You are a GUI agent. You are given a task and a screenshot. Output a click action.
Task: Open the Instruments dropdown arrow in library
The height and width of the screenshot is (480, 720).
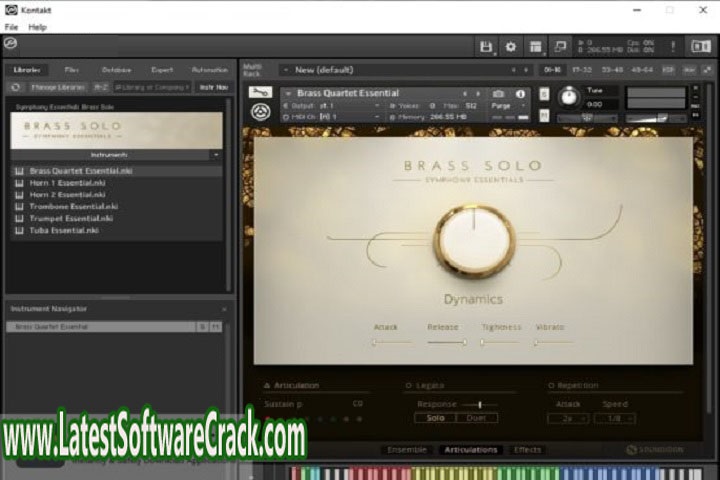click(216, 155)
